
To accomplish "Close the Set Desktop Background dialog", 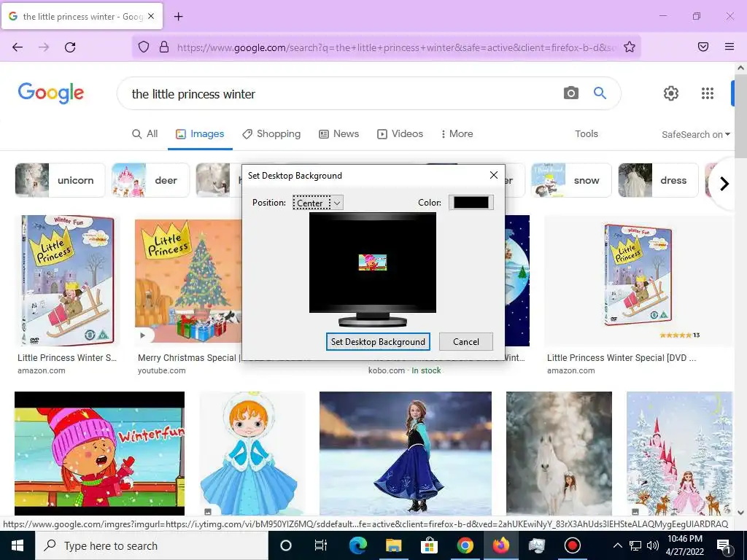I will 494,175.
